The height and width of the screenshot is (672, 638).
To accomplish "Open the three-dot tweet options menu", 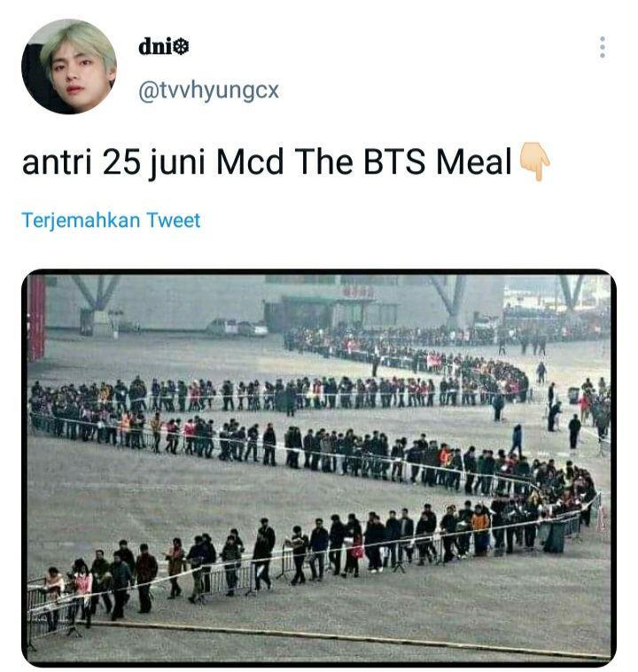I will 602,47.
